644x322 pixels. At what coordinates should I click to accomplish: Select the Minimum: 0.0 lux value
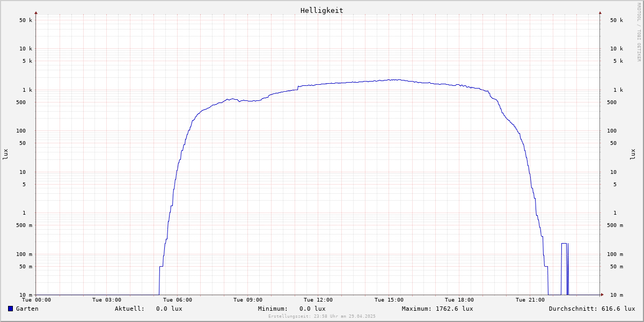(292, 309)
